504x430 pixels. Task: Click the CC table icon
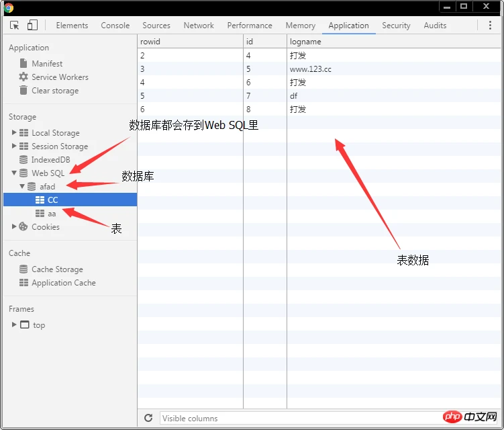[40, 200]
